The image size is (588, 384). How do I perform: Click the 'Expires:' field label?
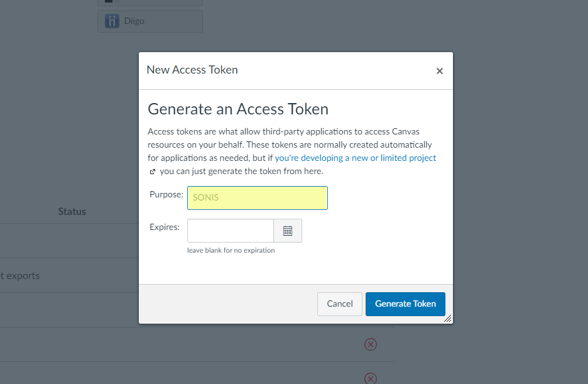tap(165, 227)
